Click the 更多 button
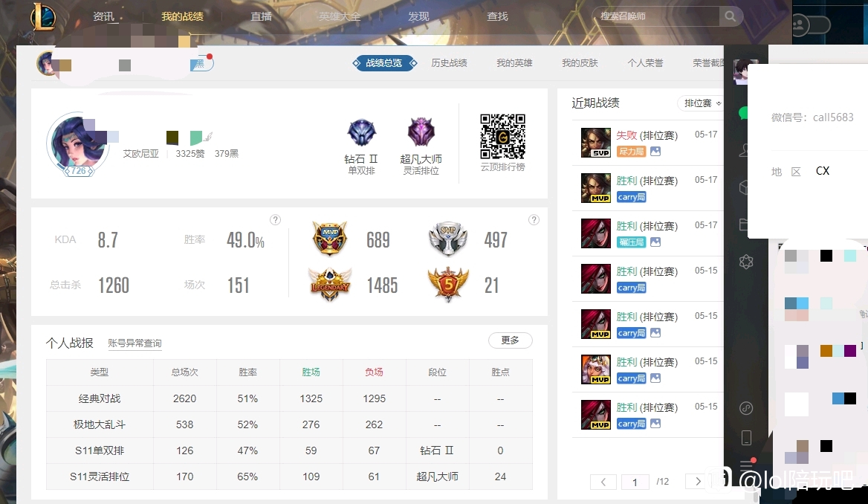Viewport: 868px width, 504px height. point(511,340)
